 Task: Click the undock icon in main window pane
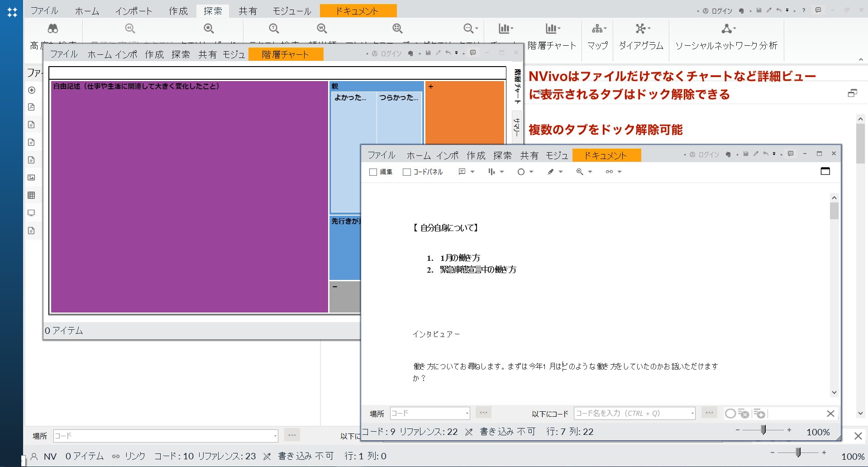point(853,93)
